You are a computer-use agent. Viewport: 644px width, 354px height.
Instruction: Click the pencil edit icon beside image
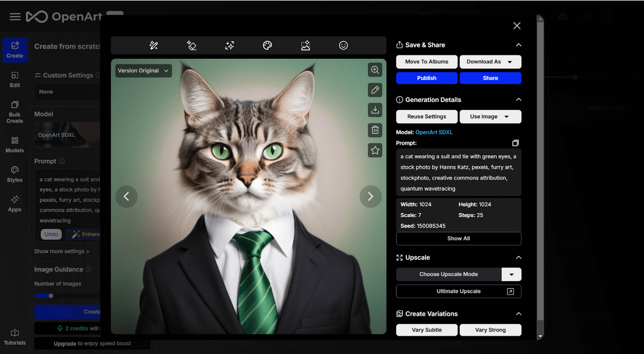pos(375,90)
